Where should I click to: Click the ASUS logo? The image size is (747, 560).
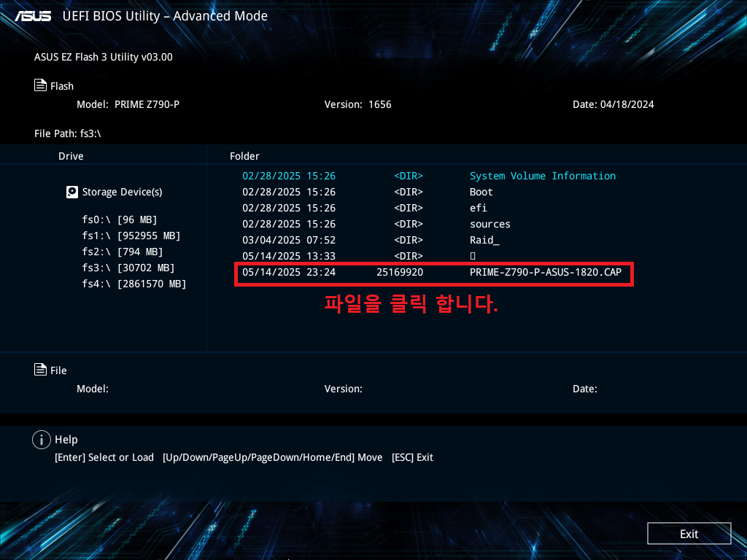coord(33,16)
